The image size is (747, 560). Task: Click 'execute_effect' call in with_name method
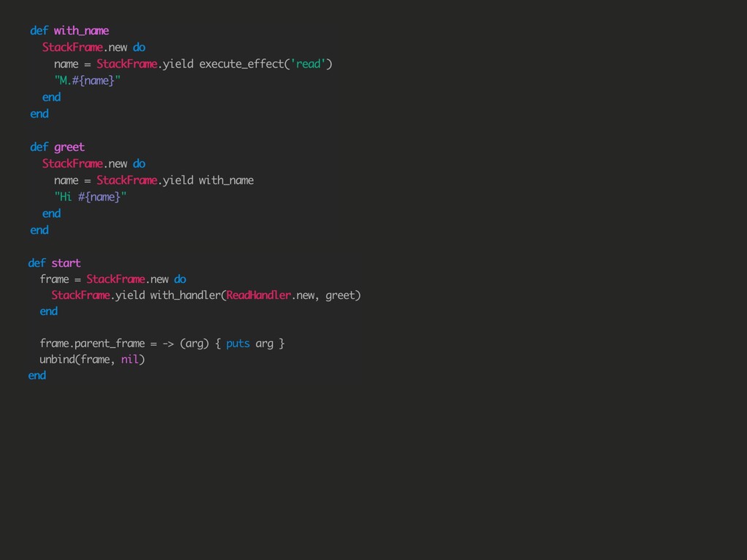tap(241, 64)
